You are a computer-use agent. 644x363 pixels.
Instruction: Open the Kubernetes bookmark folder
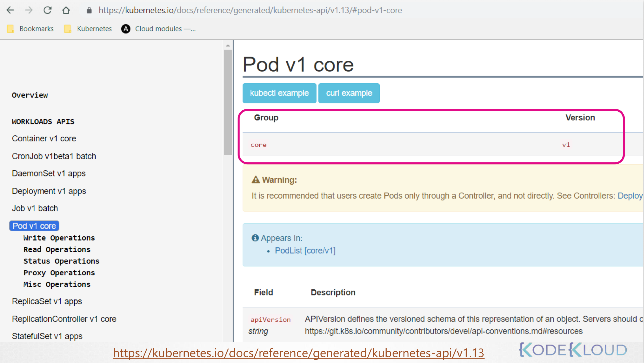[88, 29]
